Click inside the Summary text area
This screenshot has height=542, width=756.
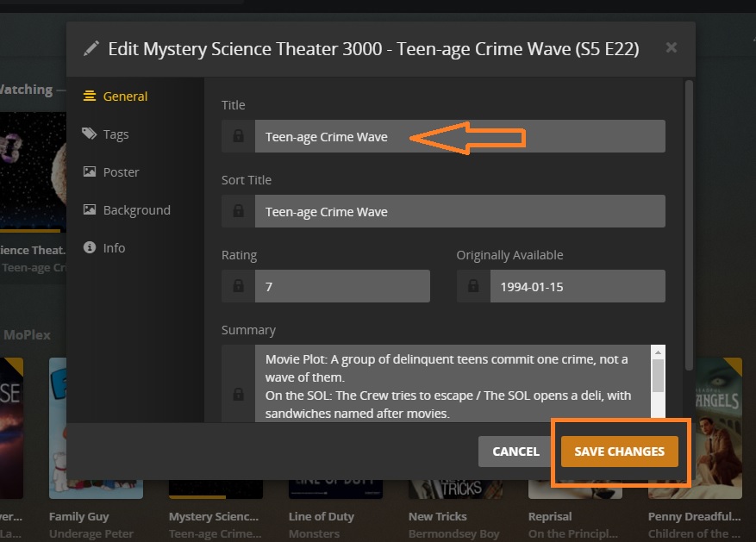(x=453, y=384)
